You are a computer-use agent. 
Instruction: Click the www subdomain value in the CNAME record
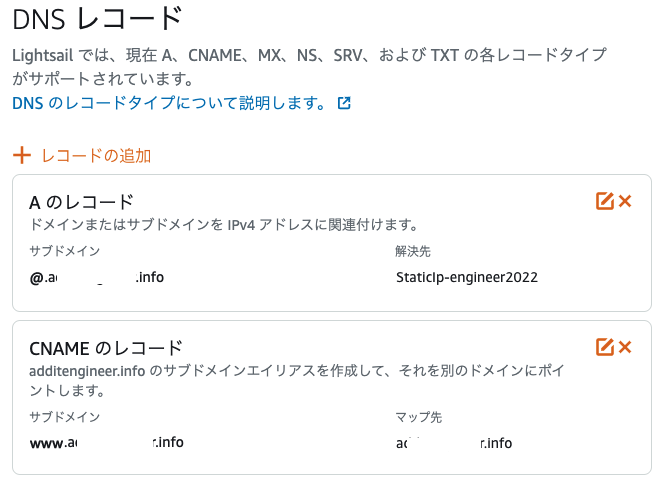coord(107,443)
